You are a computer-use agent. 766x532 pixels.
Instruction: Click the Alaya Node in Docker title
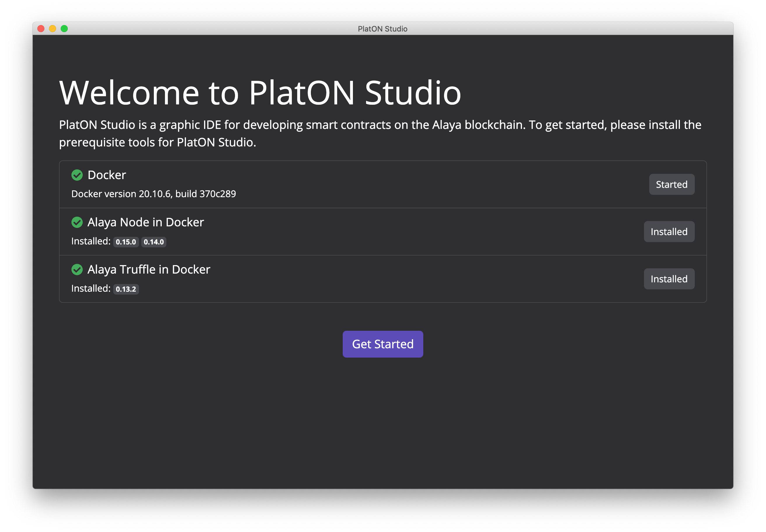[x=145, y=222]
